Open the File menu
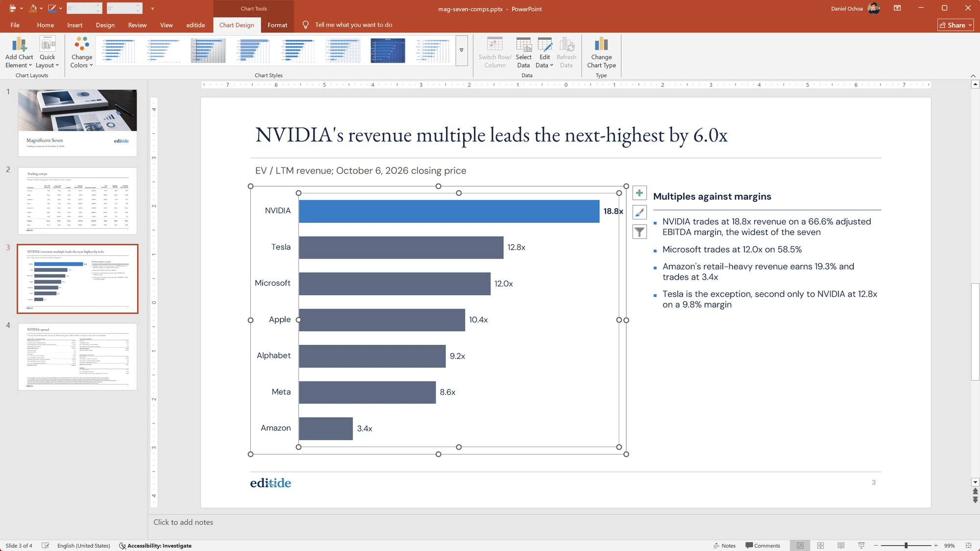This screenshot has height=551, width=980. pyautogui.click(x=15, y=25)
